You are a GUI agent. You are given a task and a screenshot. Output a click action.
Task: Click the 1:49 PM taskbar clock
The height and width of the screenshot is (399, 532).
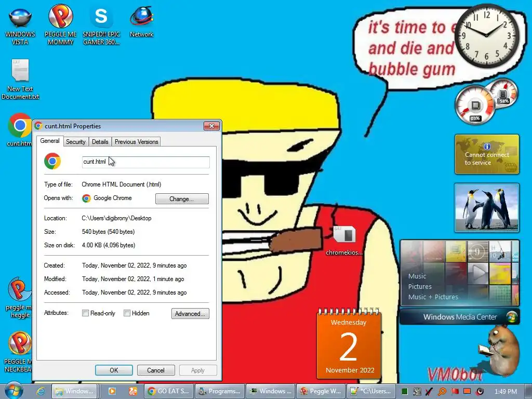(506, 392)
